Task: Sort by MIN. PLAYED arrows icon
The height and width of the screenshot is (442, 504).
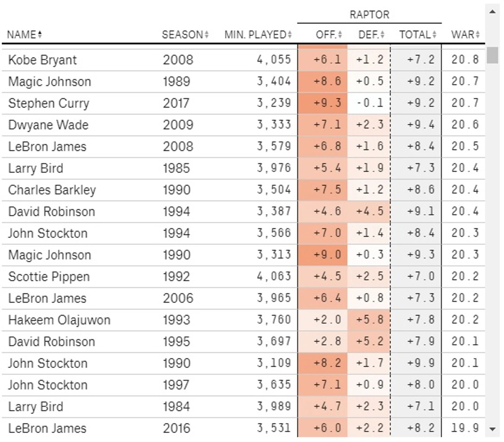Action: tap(290, 35)
